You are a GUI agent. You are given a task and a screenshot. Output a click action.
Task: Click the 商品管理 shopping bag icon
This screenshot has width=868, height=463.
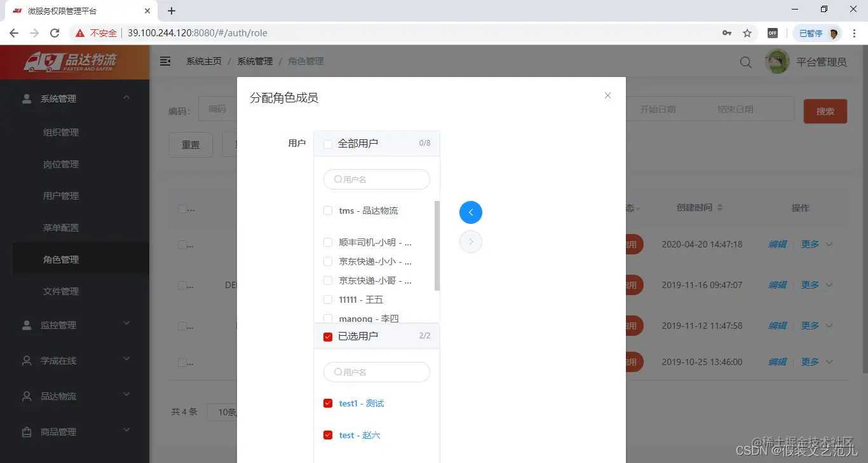[x=26, y=432]
